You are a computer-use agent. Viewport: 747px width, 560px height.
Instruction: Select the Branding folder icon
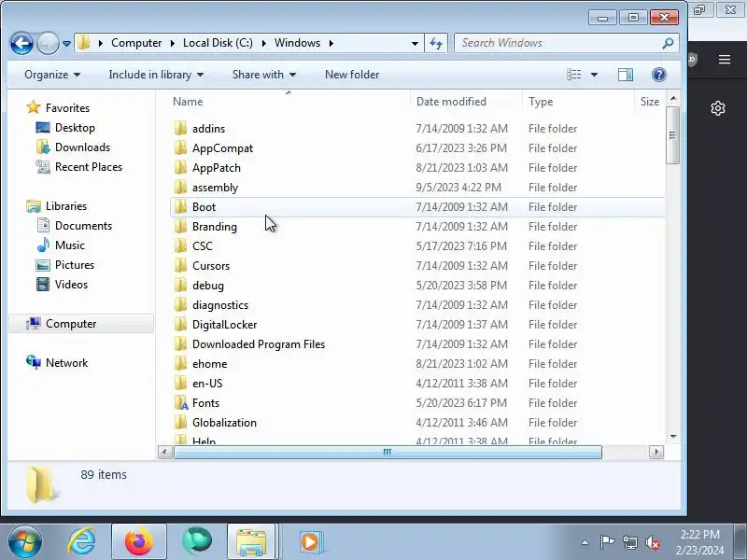[180, 226]
